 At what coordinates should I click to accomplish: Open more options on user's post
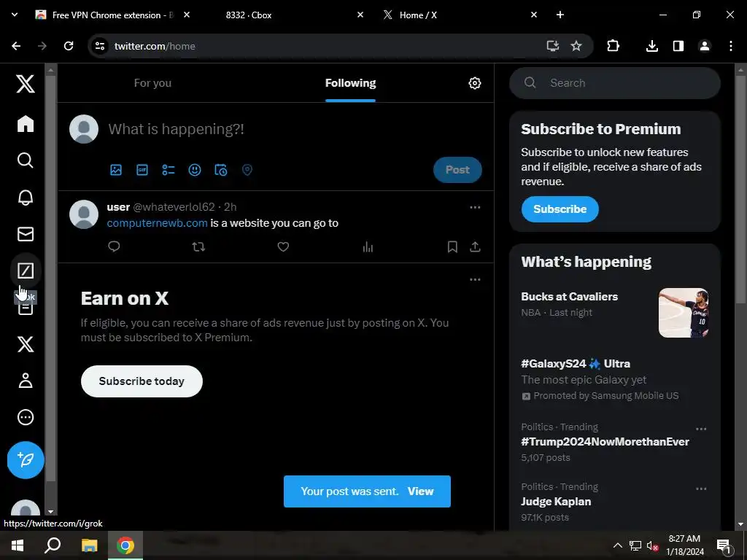(x=475, y=207)
